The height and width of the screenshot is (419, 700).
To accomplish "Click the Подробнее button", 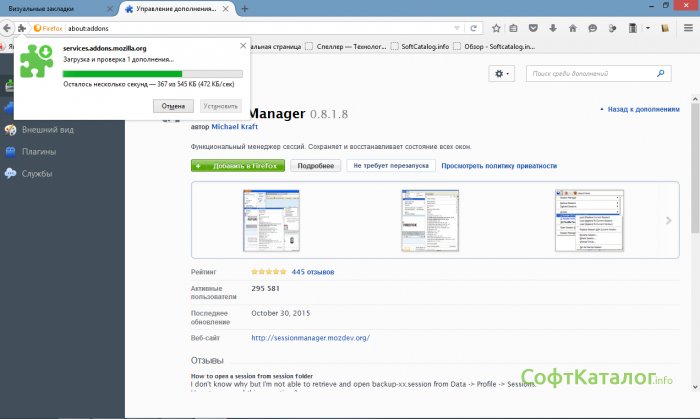I will tap(315, 165).
